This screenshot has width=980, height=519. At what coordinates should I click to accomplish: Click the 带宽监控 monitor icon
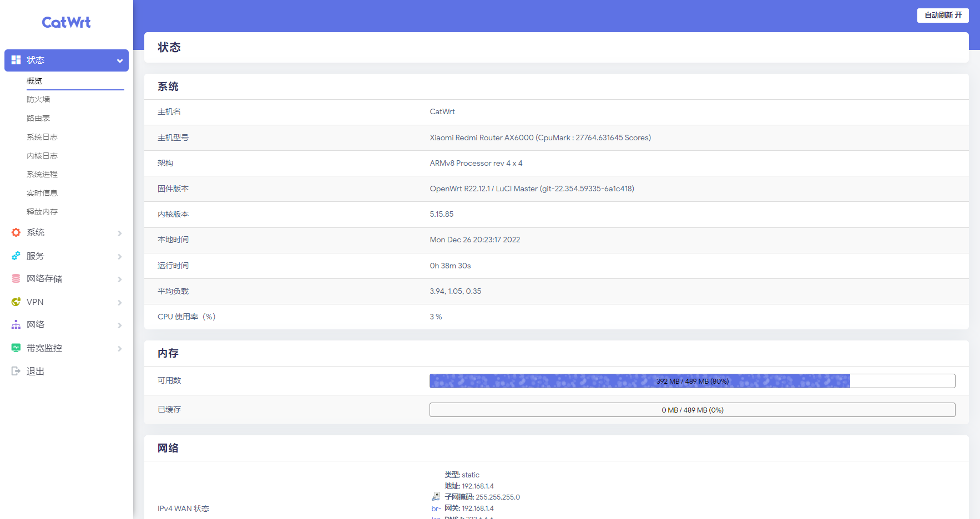(x=15, y=348)
